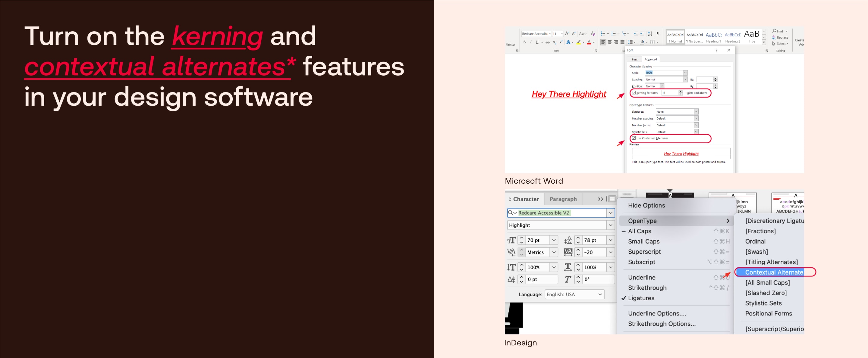This screenshot has height=358, width=868.
Task: Toggle Kerning for fonts checkbox
Action: pos(634,93)
